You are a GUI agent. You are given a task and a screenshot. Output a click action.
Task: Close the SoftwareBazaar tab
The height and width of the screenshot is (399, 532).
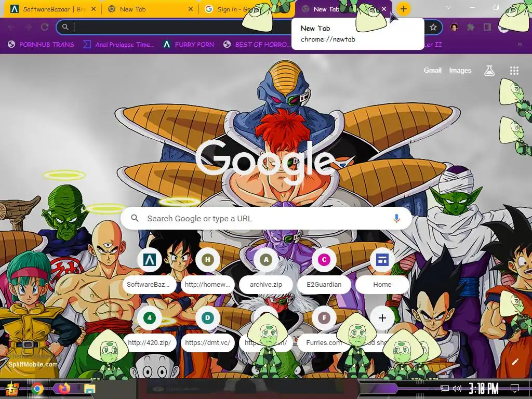[94, 9]
